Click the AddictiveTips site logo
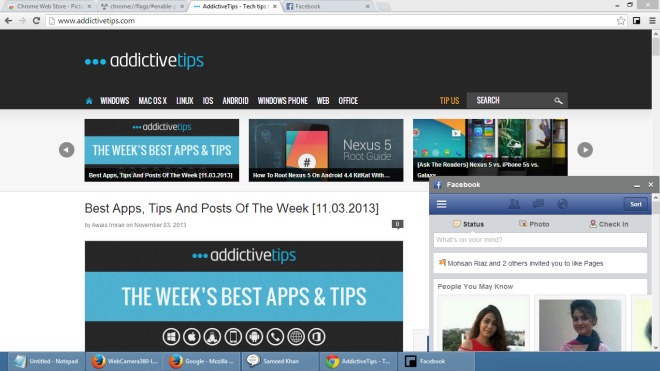This screenshot has height=371, width=660. pyautogui.click(x=144, y=61)
